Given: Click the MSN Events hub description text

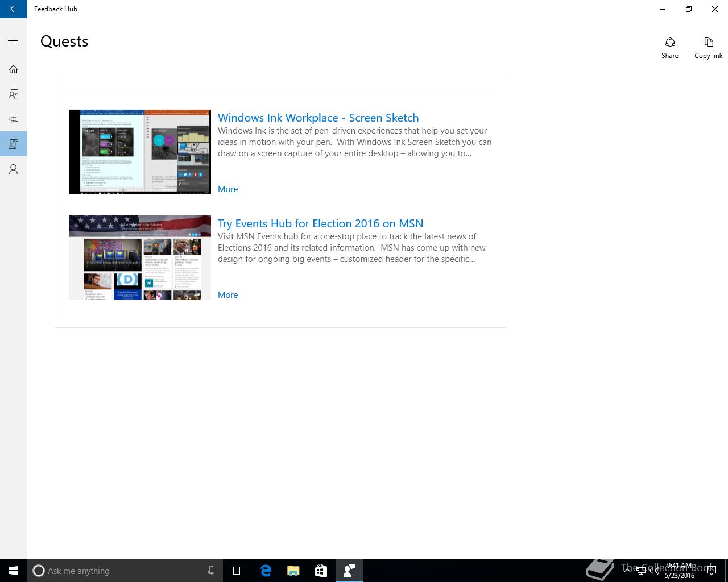Looking at the screenshot, I should tap(351, 248).
